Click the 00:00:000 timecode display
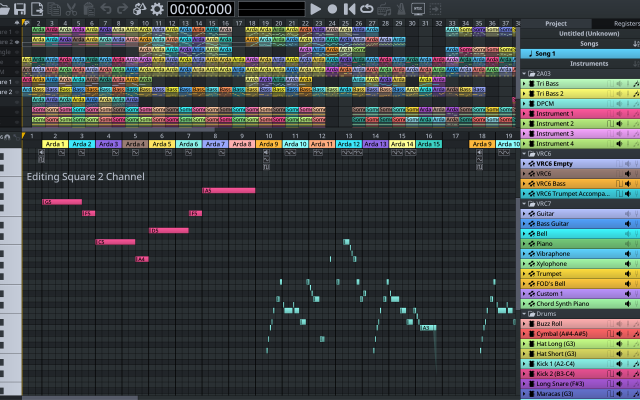Image resolution: width=640 pixels, height=400 pixels. 201,9
